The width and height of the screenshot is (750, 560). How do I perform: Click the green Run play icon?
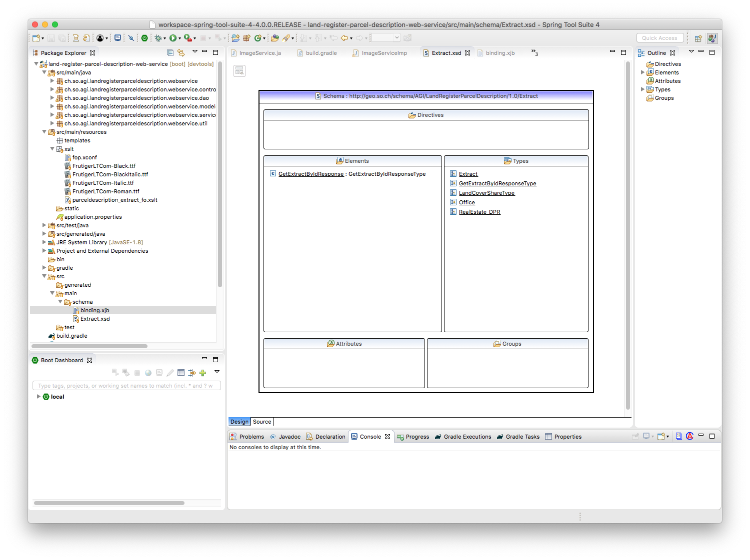point(172,38)
